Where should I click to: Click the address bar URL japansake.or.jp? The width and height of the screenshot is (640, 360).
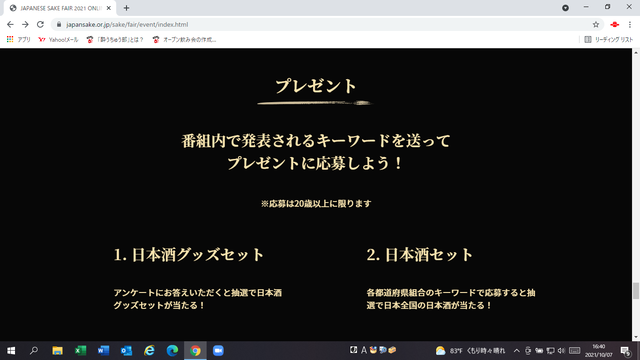click(127, 24)
